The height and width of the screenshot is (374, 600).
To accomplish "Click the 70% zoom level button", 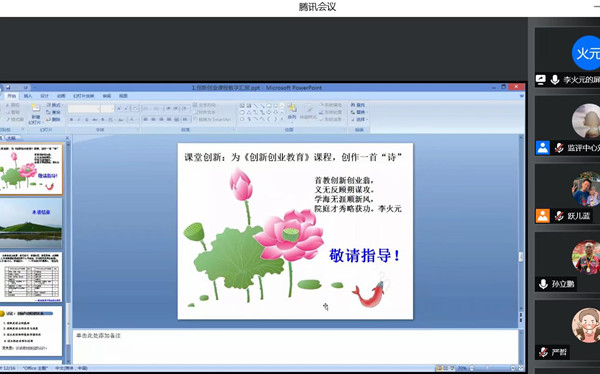I will coord(462,368).
